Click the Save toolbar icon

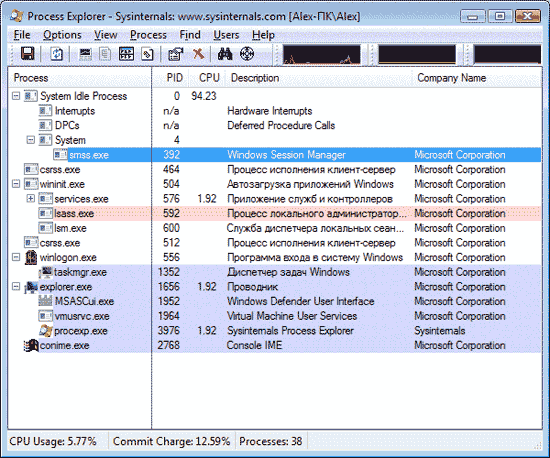click(28, 54)
